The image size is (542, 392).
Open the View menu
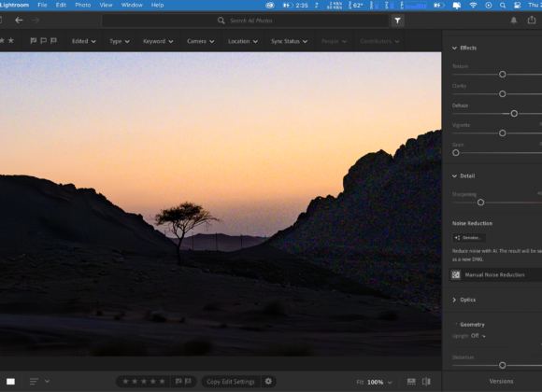click(106, 5)
